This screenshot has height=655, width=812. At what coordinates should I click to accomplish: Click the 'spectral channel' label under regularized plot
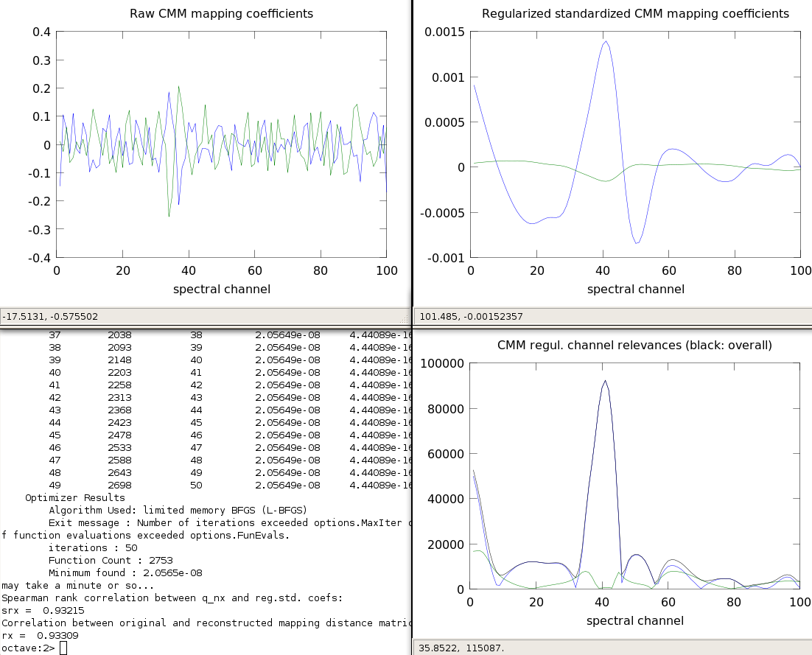pos(635,289)
